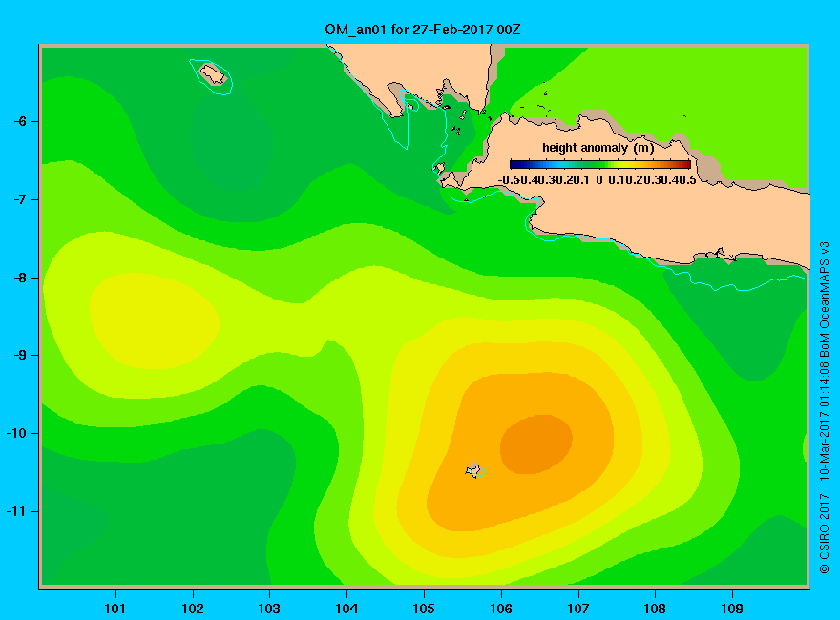The height and width of the screenshot is (620, 840).
Task: Click the CSIRO 2017 BoM OceanMAPS copyright text
Action: tap(825, 407)
